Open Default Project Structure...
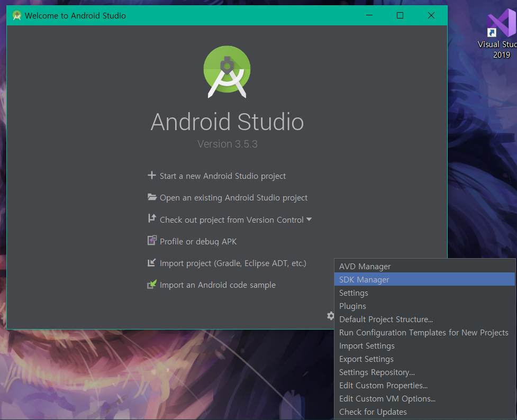 point(424,319)
